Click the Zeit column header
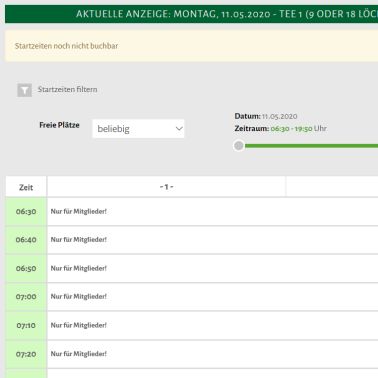 pyautogui.click(x=26, y=187)
